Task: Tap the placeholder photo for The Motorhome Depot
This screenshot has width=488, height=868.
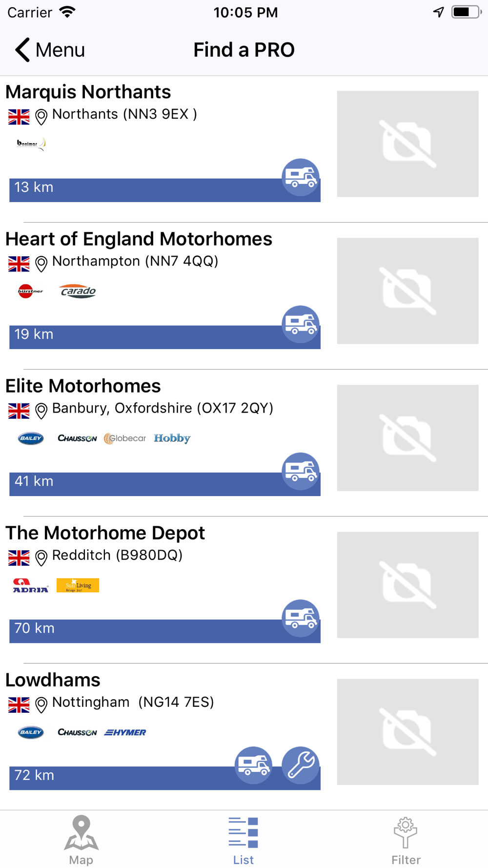Action: pyautogui.click(x=407, y=585)
